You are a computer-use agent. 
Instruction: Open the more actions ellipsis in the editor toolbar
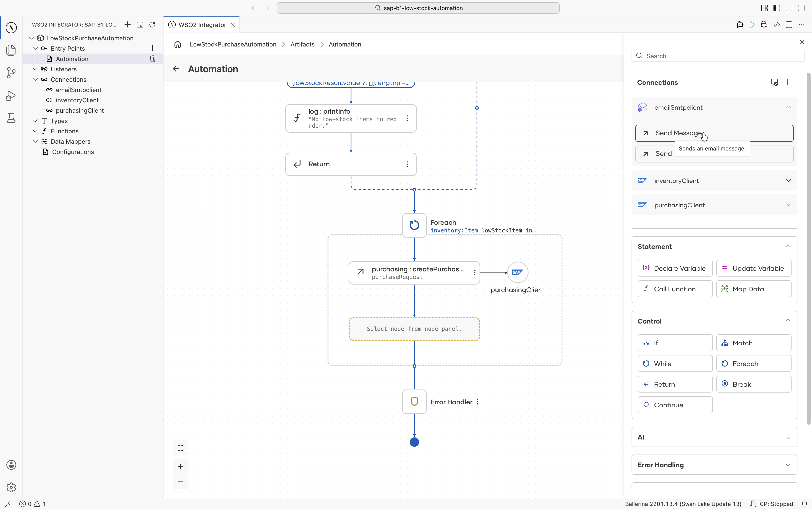[801, 25]
